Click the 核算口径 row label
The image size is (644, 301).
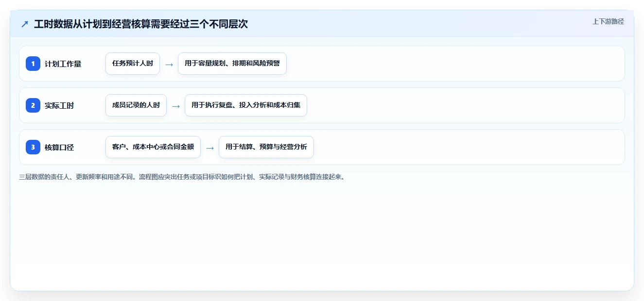pyautogui.click(x=59, y=148)
